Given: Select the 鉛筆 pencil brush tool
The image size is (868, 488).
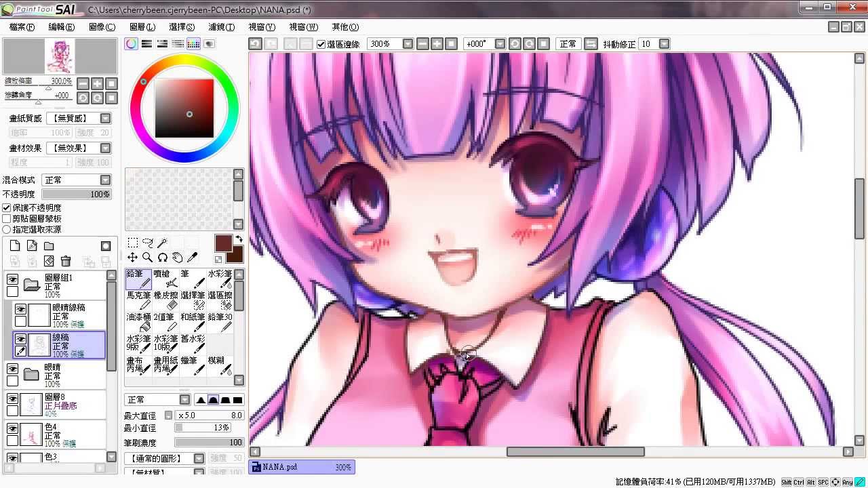Looking at the screenshot, I should coord(138,279).
